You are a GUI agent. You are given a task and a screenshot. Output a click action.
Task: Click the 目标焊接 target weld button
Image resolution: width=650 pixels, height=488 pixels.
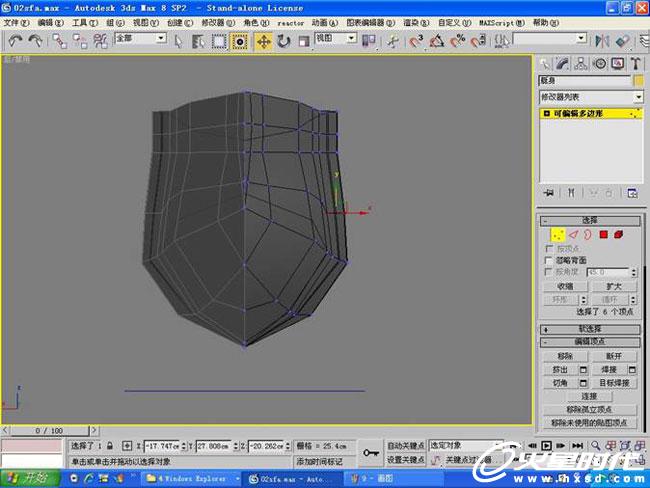click(614, 383)
